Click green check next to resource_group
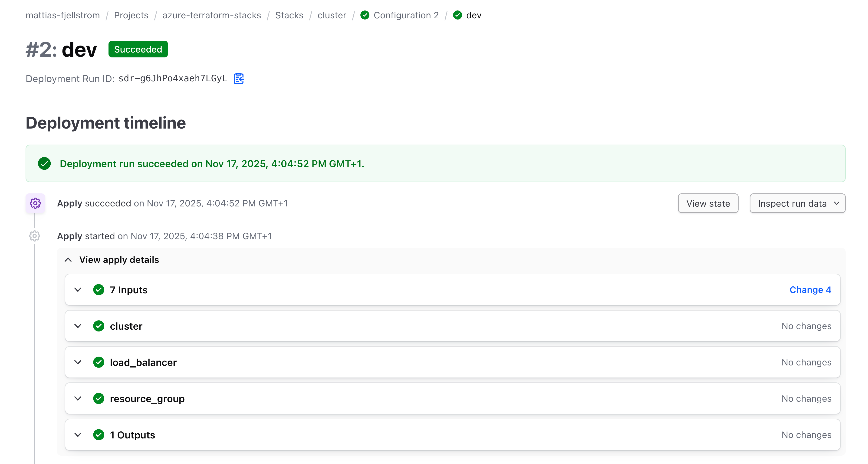The image size is (868, 464). click(x=99, y=399)
